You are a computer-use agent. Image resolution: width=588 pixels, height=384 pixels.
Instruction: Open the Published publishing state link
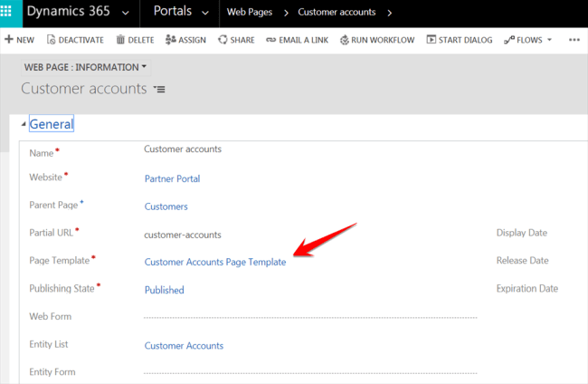pos(165,290)
